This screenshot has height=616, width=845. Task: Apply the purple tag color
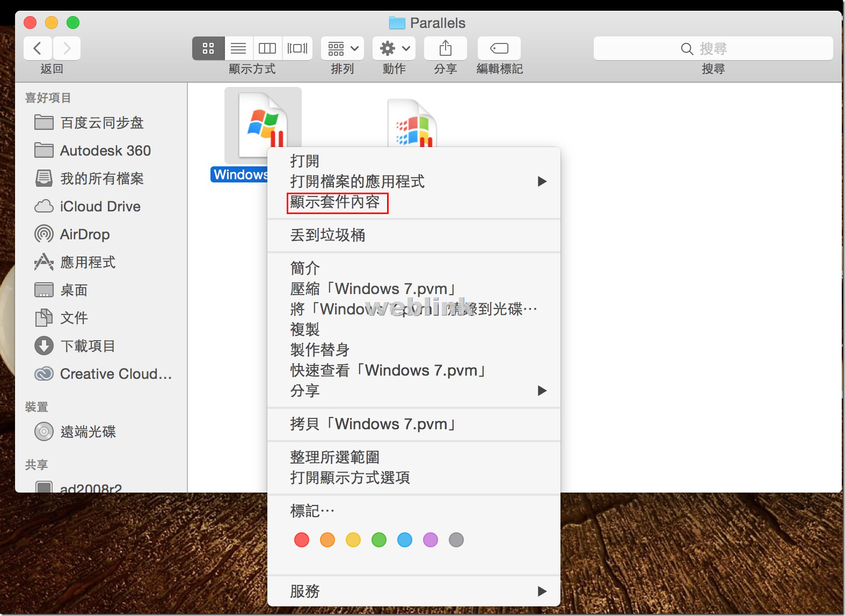(x=431, y=540)
